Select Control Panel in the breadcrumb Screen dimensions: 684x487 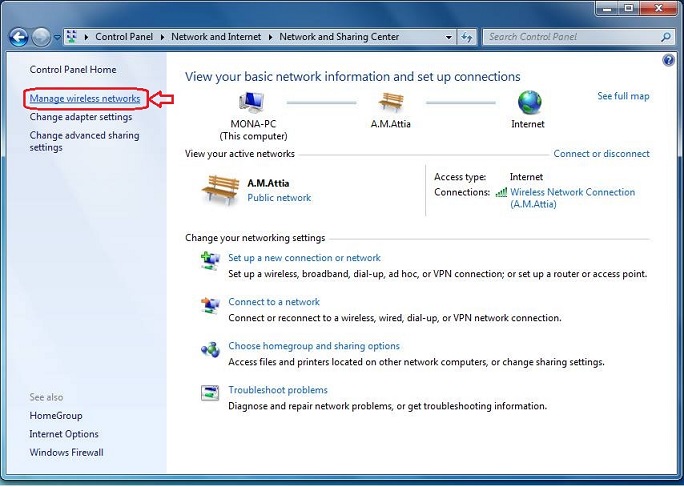[124, 37]
